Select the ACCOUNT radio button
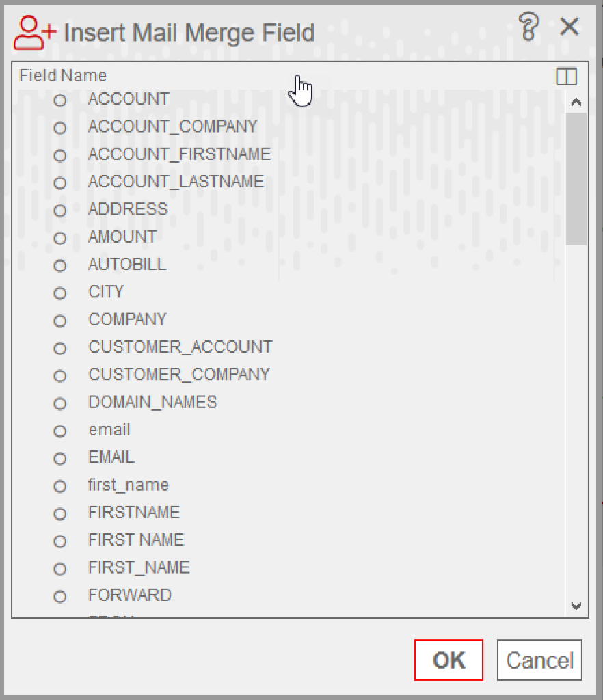The height and width of the screenshot is (700, 603). tap(59, 100)
